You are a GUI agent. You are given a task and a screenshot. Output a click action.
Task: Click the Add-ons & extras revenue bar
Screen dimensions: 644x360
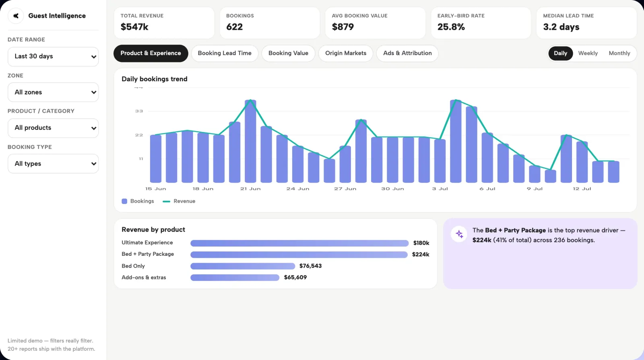pos(235,278)
